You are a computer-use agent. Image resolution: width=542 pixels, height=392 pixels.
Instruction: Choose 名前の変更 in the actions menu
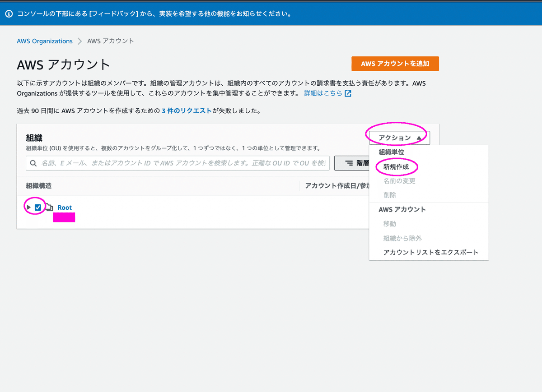(x=399, y=181)
